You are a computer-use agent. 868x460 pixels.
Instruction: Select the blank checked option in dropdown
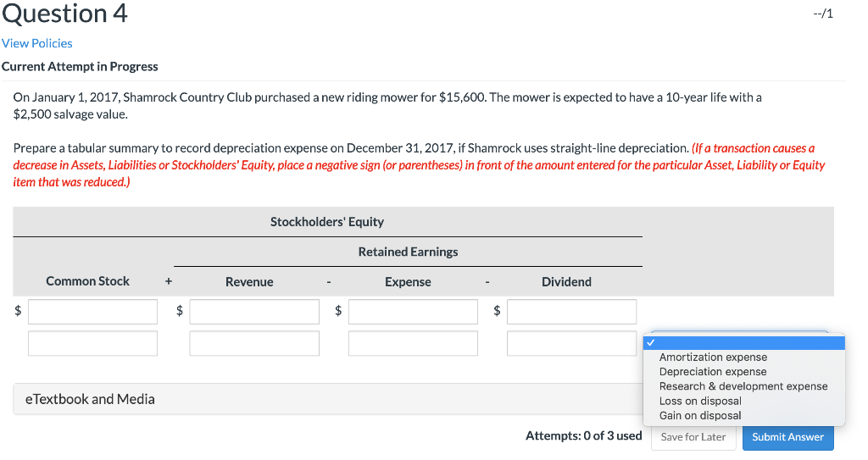click(744, 342)
